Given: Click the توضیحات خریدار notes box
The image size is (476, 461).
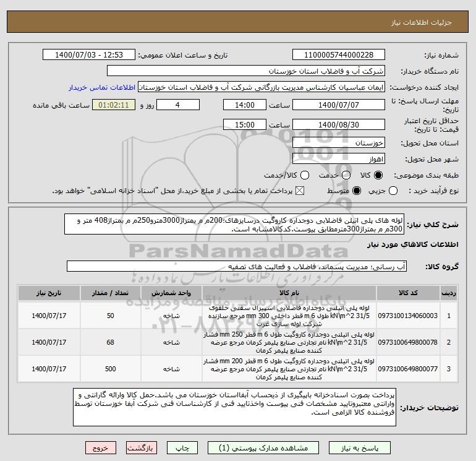Looking at the screenshot, I should tap(234, 407).
